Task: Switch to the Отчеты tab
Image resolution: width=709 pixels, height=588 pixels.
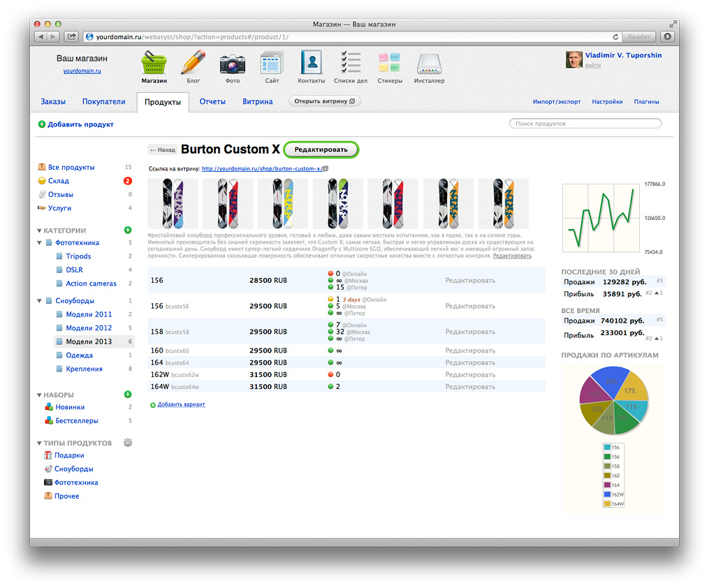Action: click(212, 102)
